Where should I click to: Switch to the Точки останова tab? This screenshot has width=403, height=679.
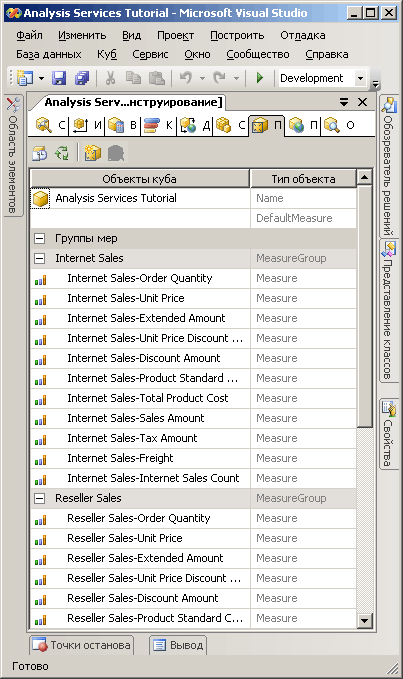tap(82, 645)
